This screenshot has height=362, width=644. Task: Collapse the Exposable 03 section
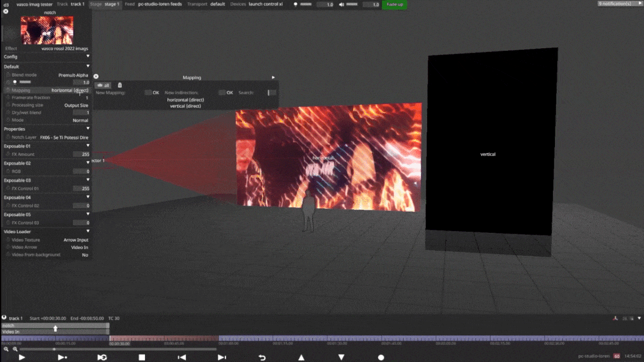pyautogui.click(x=88, y=180)
